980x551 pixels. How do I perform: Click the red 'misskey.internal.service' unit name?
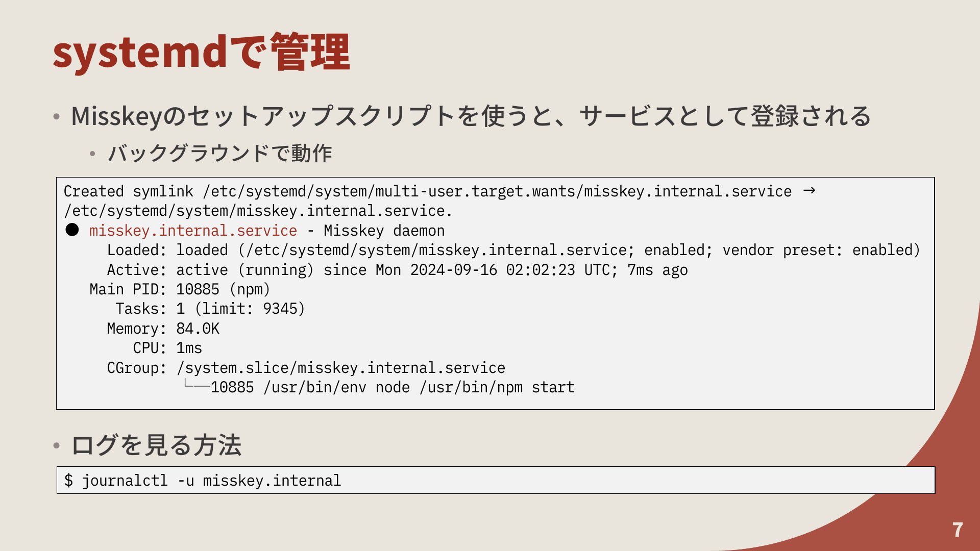tap(193, 231)
